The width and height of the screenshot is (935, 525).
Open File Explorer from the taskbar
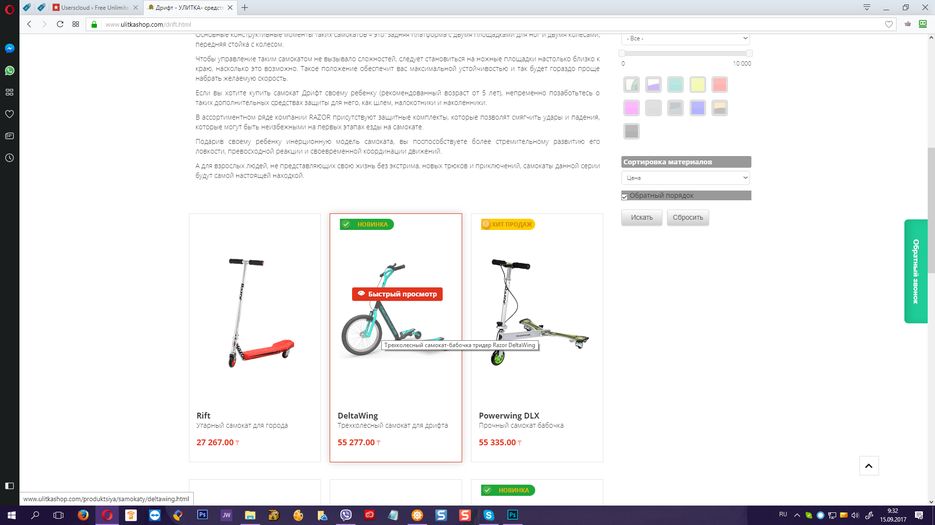click(x=250, y=515)
